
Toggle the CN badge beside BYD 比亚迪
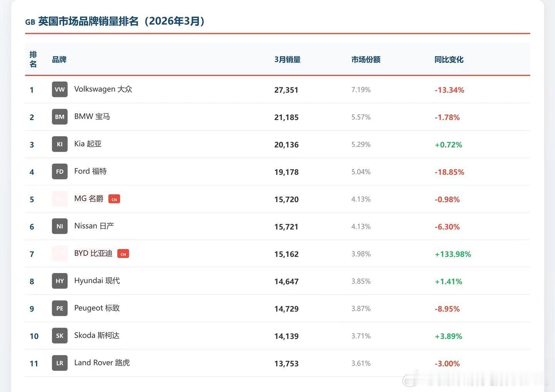123,254
